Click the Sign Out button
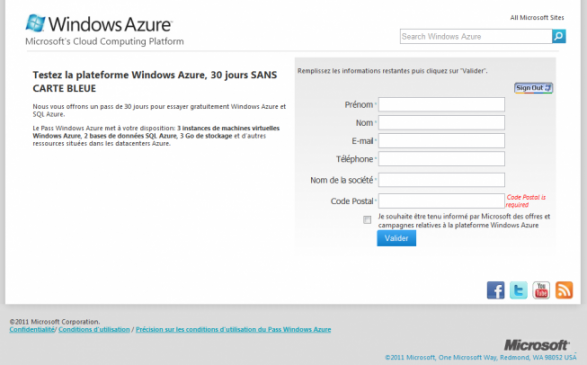The image size is (587, 365). (533, 88)
